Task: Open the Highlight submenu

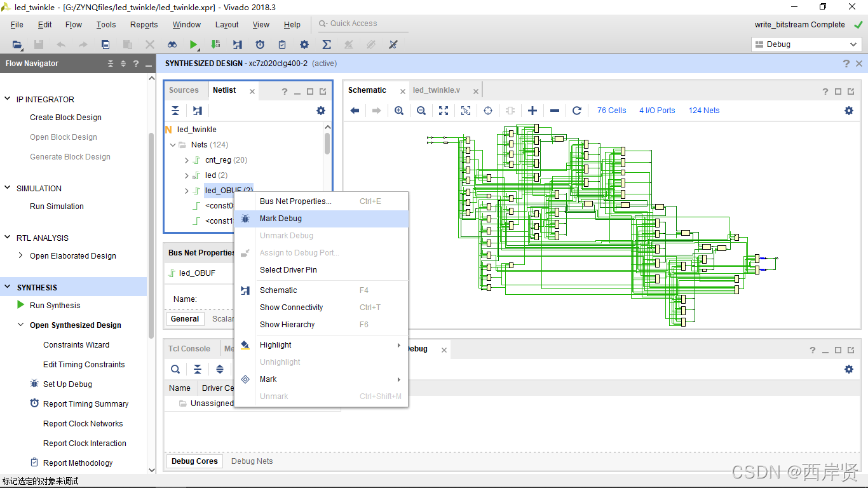Action: click(x=322, y=345)
